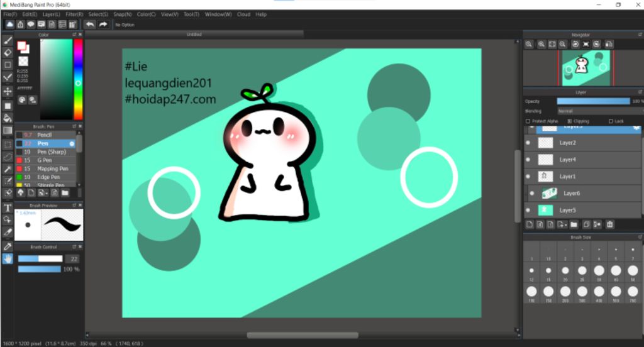
Task: Open the Blending mode dropdown
Action: click(600, 111)
